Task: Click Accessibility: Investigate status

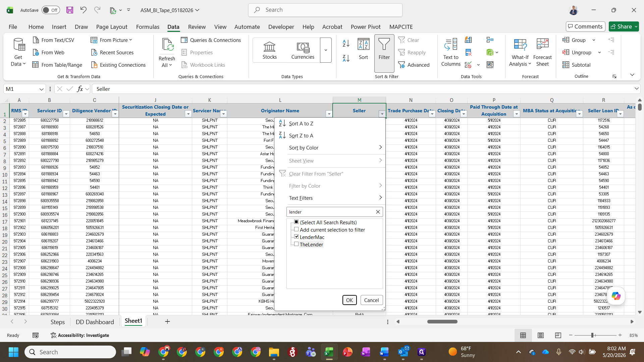Action: (80, 335)
